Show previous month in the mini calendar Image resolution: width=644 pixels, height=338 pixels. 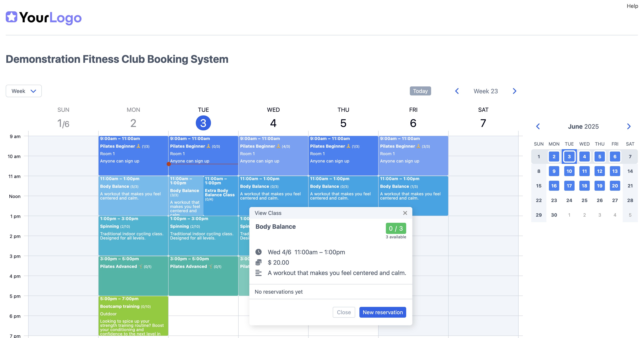point(539,126)
